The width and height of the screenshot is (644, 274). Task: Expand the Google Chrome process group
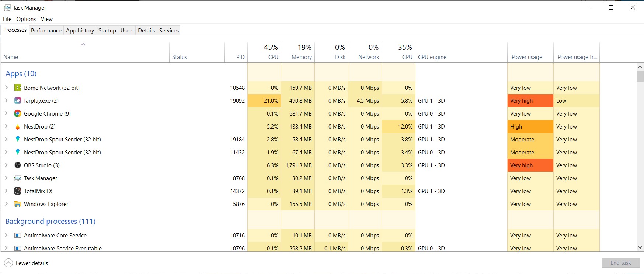pos(6,113)
